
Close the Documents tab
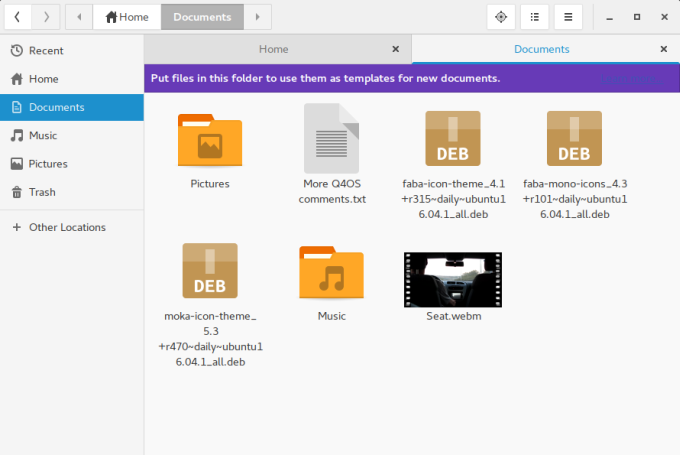pyautogui.click(x=664, y=49)
